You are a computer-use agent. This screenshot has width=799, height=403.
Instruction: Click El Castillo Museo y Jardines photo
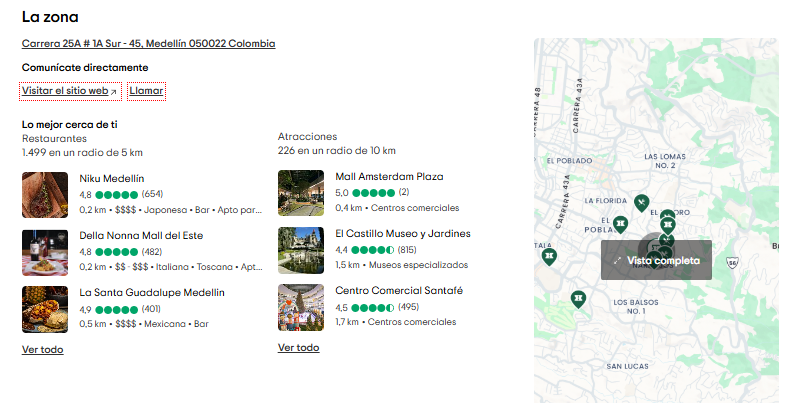(x=301, y=251)
